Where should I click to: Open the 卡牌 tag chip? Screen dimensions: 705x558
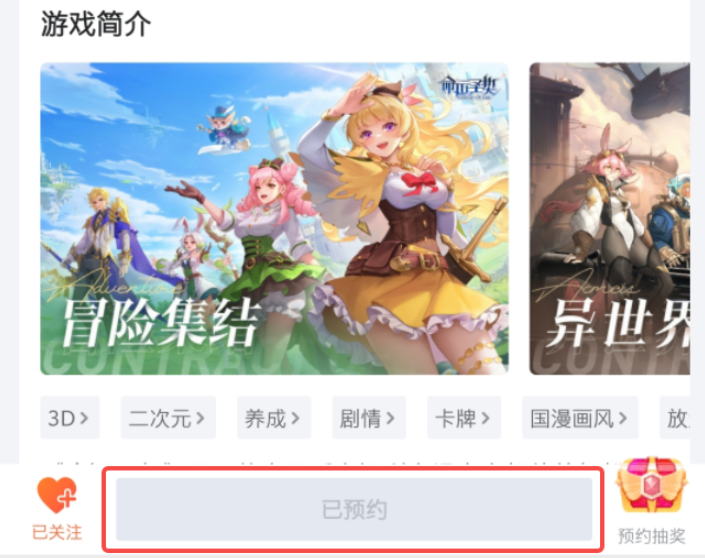click(x=464, y=418)
